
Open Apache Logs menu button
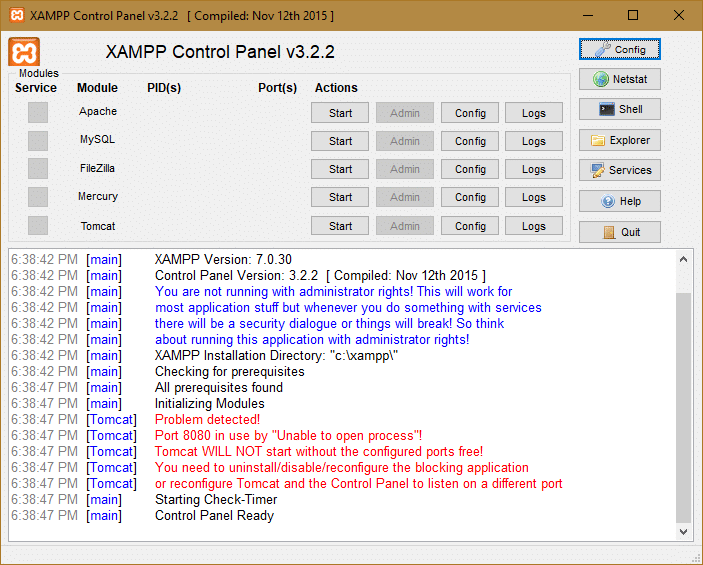tap(534, 113)
